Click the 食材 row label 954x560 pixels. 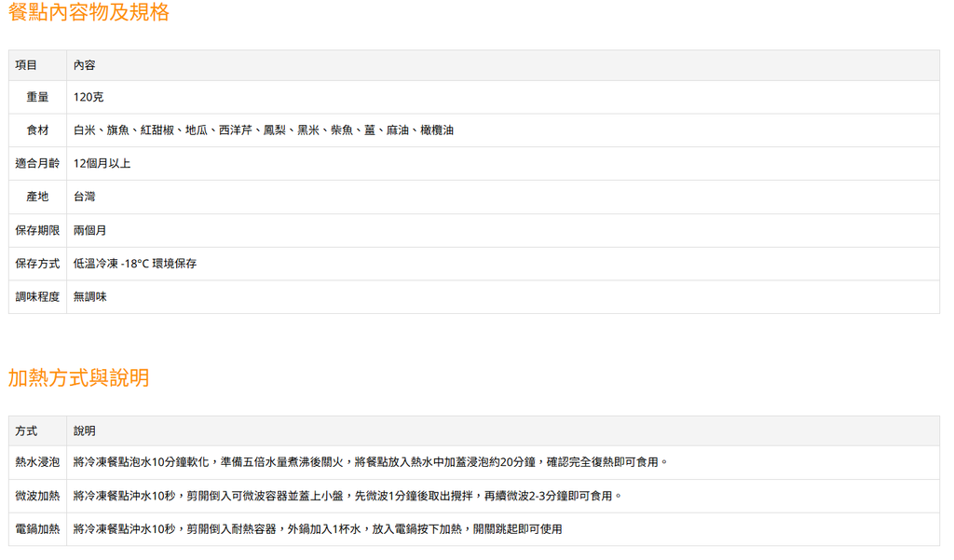coord(37,130)
